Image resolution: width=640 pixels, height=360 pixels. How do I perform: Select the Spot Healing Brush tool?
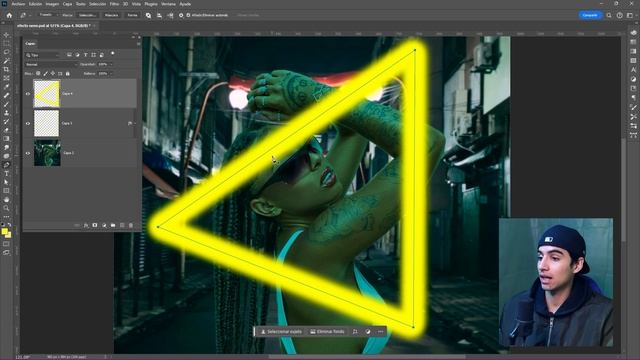point(6,96)
